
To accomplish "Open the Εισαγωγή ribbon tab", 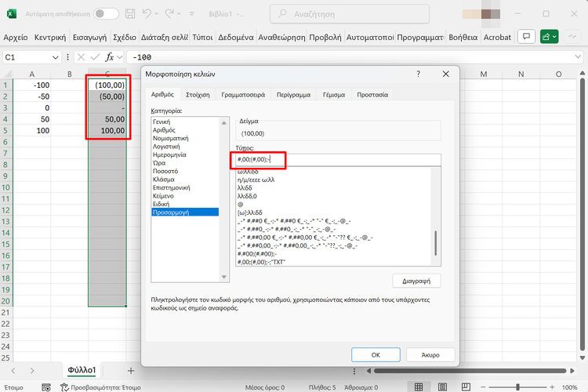I will [89, 37].
